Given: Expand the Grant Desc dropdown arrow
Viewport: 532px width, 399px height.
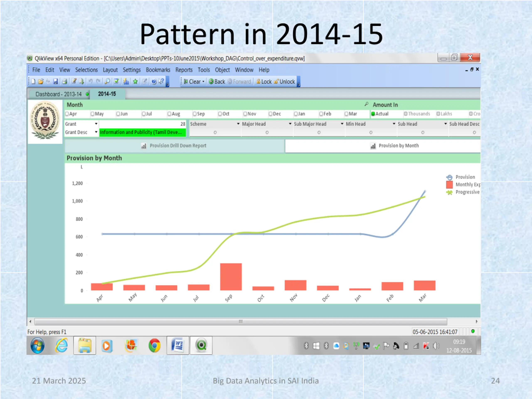Looking at the screenshot, I should tap(96, 132).
